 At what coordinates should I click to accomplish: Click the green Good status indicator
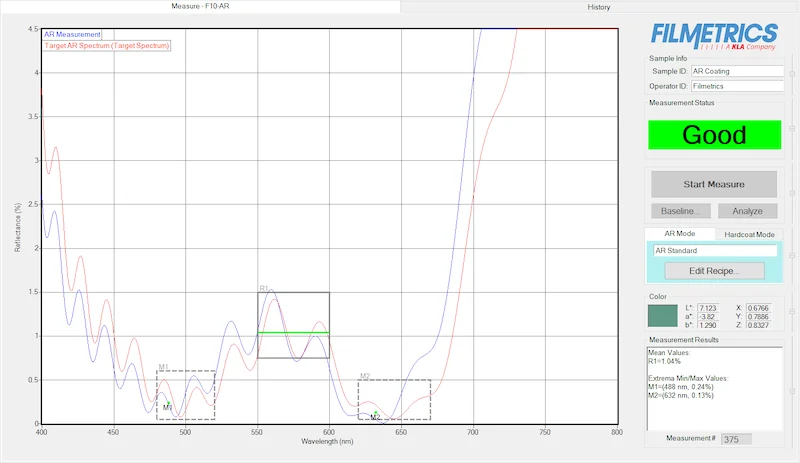pyautogui.click(x=713, y=135)
